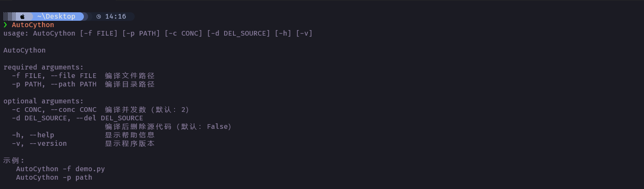Click the Apple logo in the prompt
644x189 pixels.
pyautogui.click(x=22, y=17)
